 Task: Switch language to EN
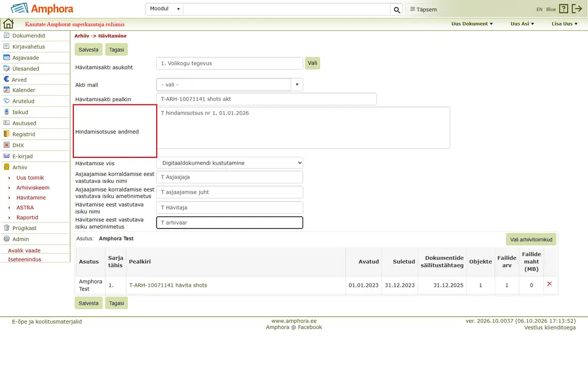[x=539, y=10]
